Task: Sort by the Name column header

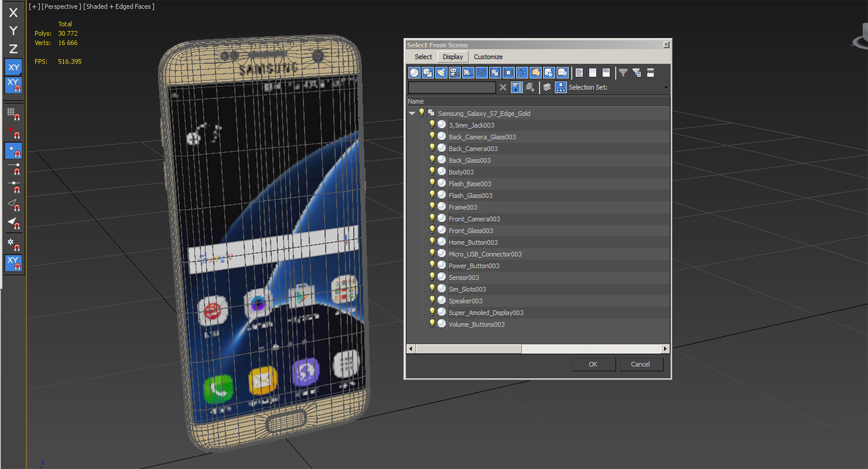Action: tap(538, 101)
